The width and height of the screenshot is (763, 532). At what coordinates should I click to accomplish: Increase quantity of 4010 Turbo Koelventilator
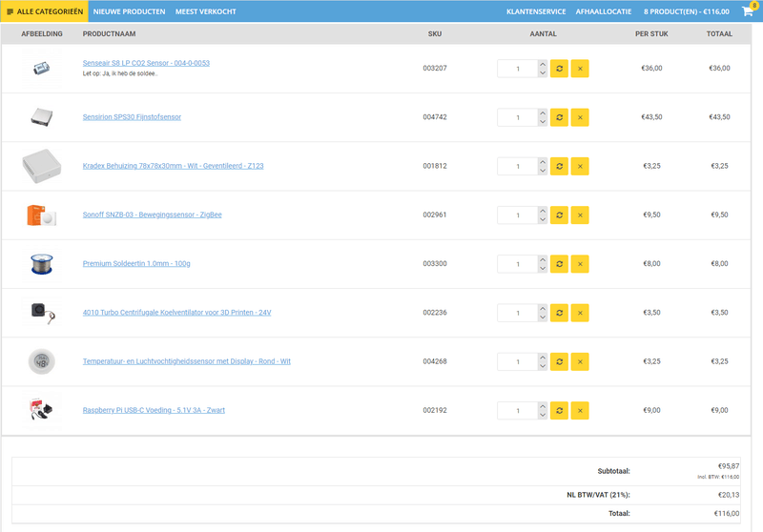[x=543, y=308]
